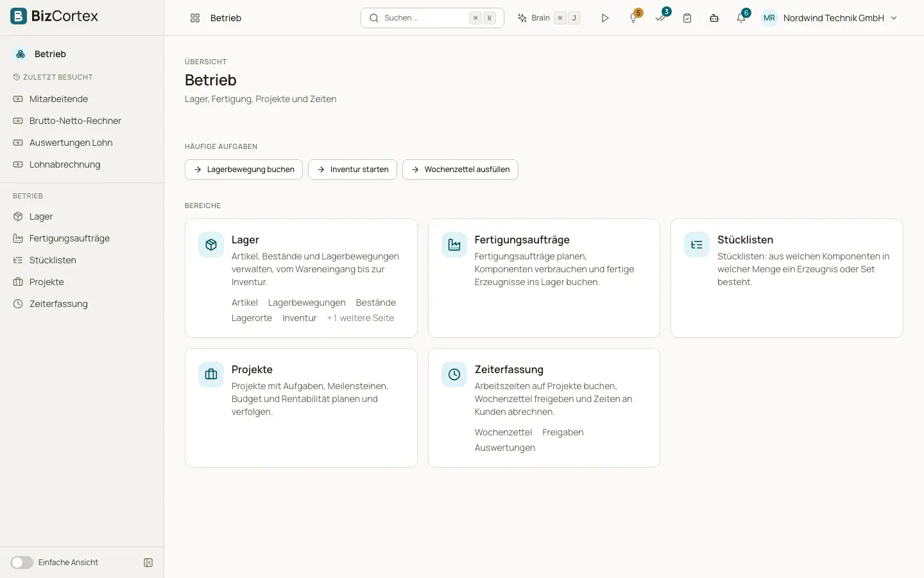Click the Inventur starten button

352,170
